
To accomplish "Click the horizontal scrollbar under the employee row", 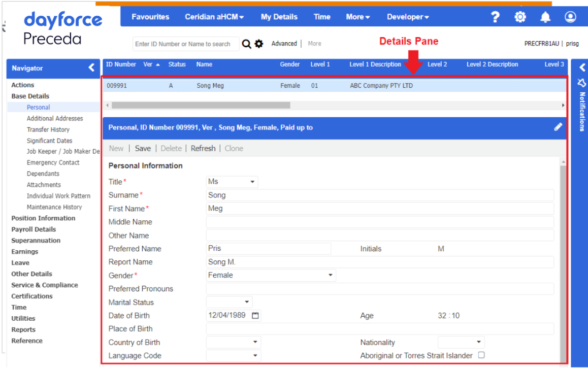I will (x=201, y=105).
